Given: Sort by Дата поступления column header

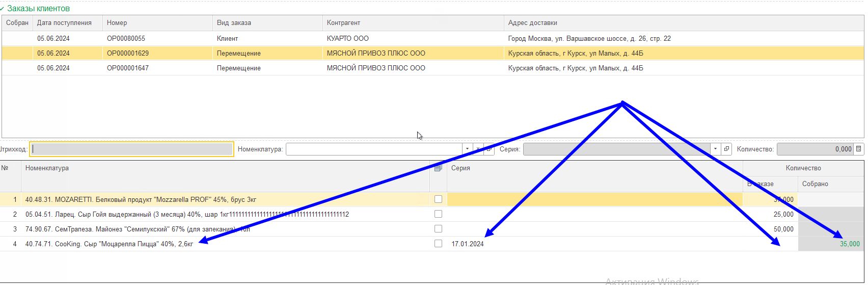Looking at the screenshot, I should pyautogui.click(x=68, y=22).
